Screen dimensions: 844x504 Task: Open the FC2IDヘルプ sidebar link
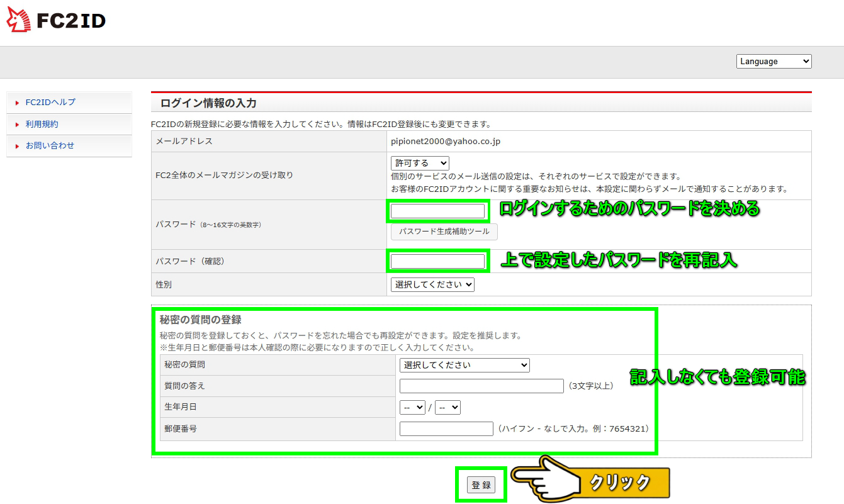50,102
